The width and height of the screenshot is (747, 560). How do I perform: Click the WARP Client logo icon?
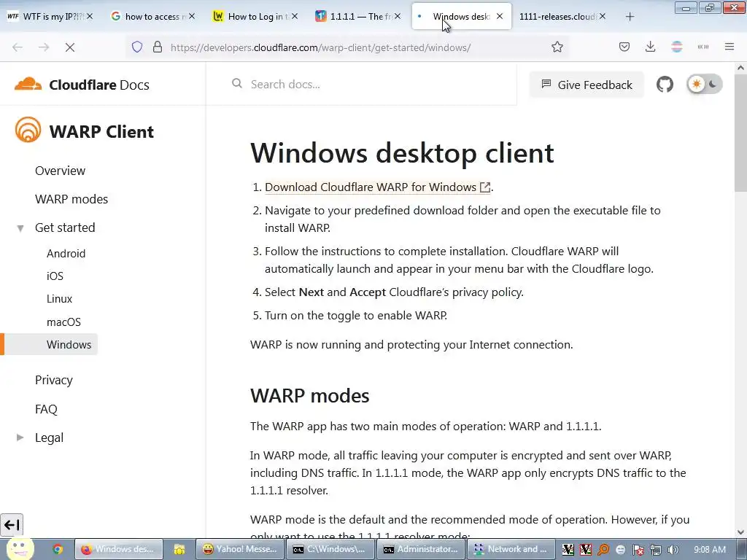pos(28,130)
